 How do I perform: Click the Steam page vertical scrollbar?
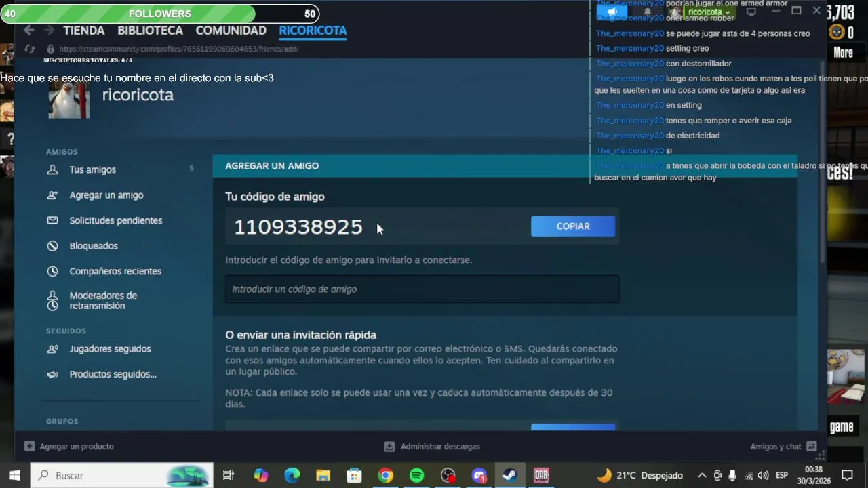pos(822,163)
